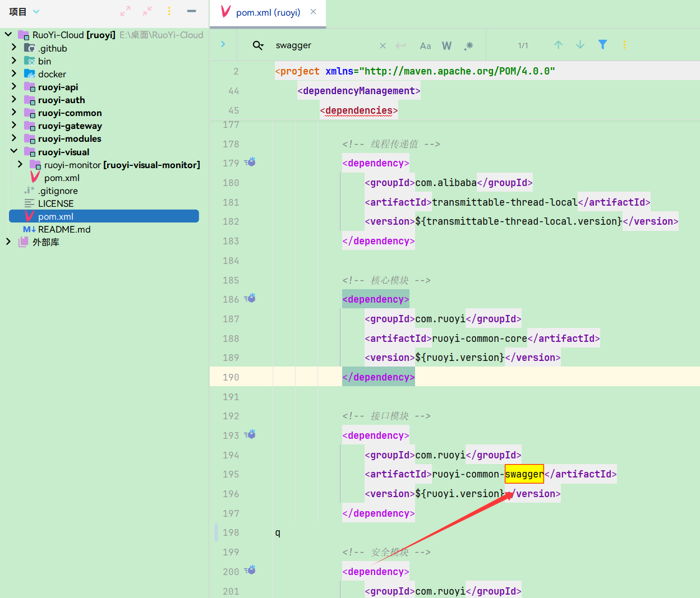Select the LICENSE file
Viewport: 700px width, 598px height.
click(x=56, y=203)
